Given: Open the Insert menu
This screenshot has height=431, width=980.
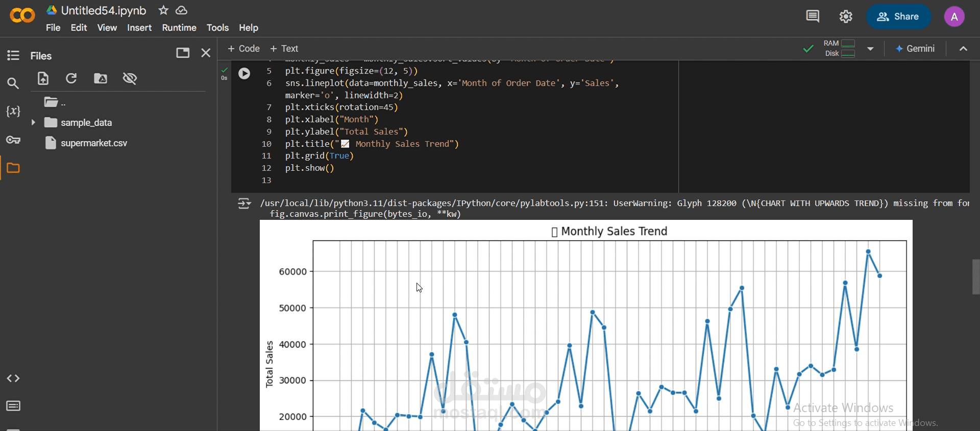Looking at the screenshot, I should 139,28.
